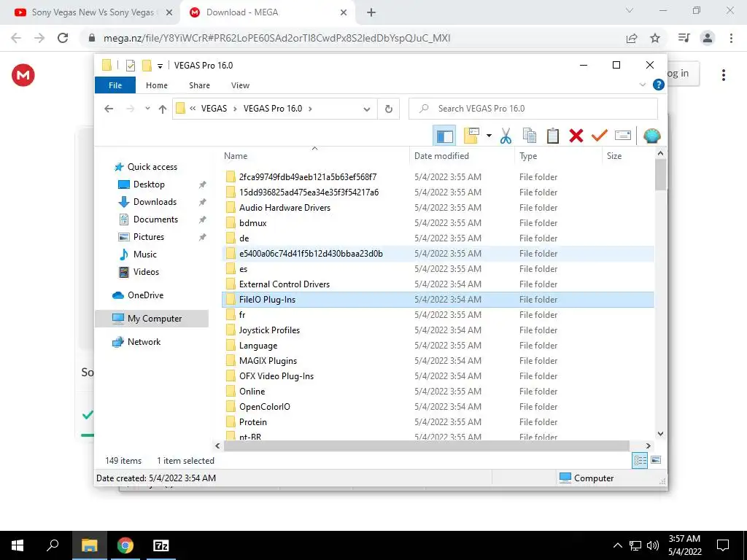Viewport: 747px width, 560px height.
Task: Open the File tab
Action: pyautogui.click(x=115, y=85)
